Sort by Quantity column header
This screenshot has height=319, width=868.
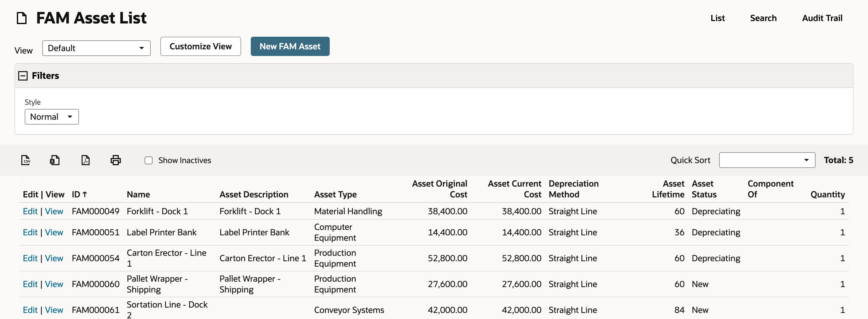828,194
